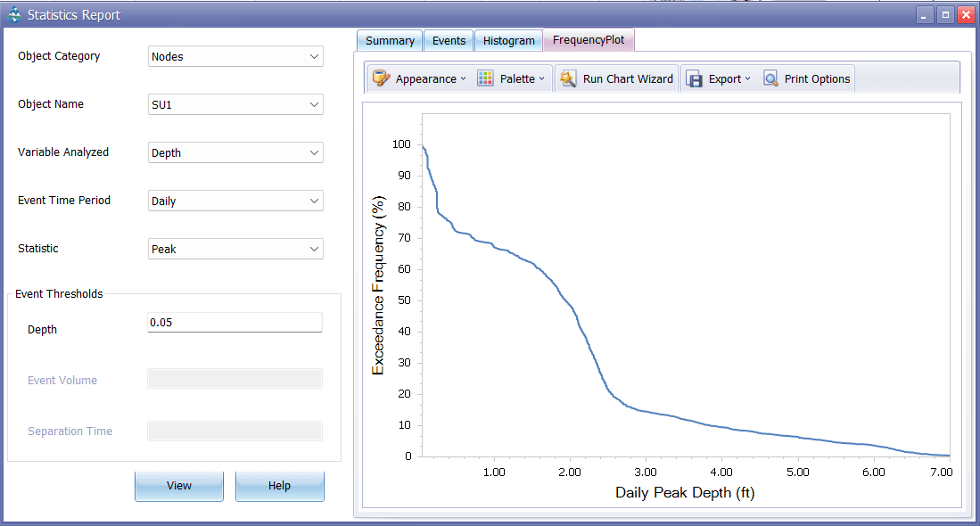Click the Depth threshold input field

click(x=235, y=322)
